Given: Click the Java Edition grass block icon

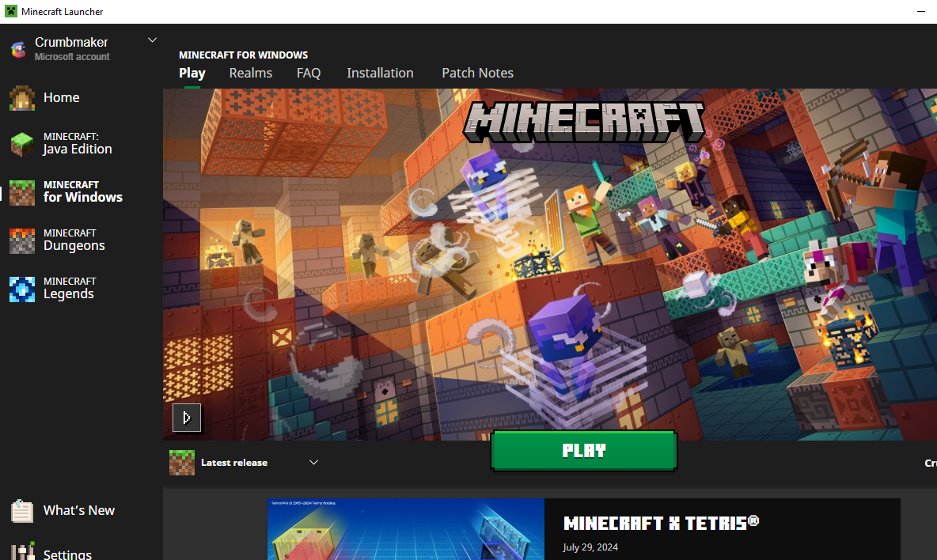Looking at the screenshot, I should 22,145.
